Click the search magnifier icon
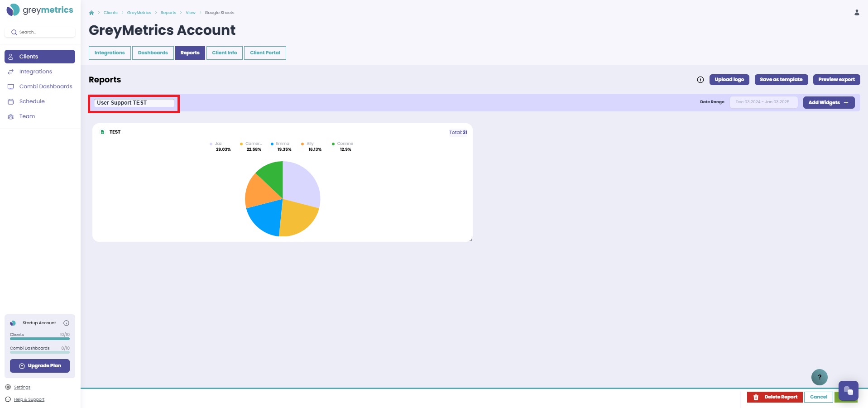The image size is (868, 408). pos(14,32)
